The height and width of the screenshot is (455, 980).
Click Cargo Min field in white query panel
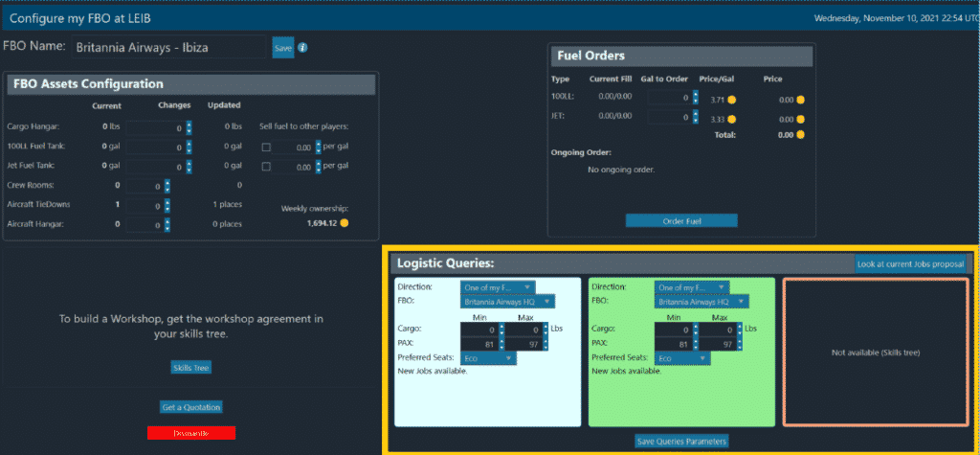[x=479, y=330]
